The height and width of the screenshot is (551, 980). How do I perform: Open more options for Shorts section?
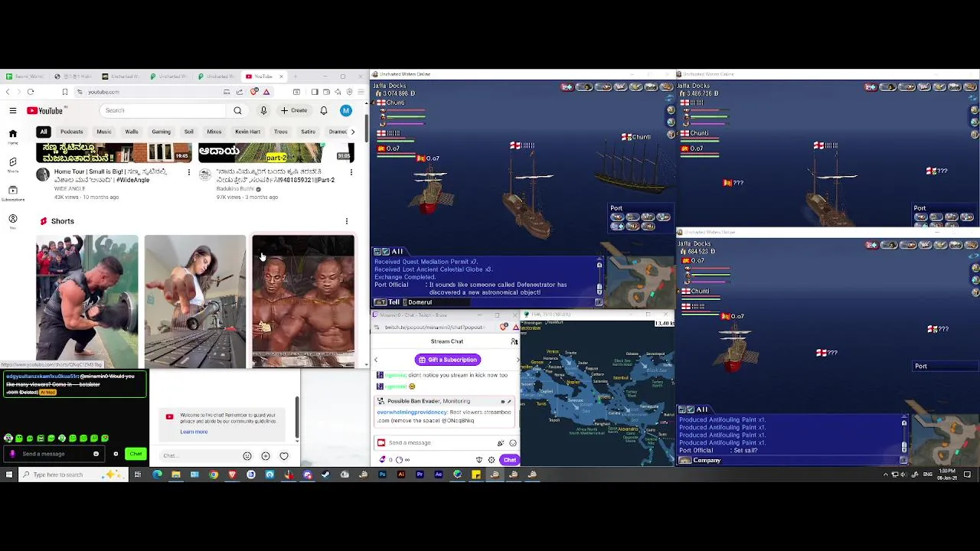coord(347,221)
